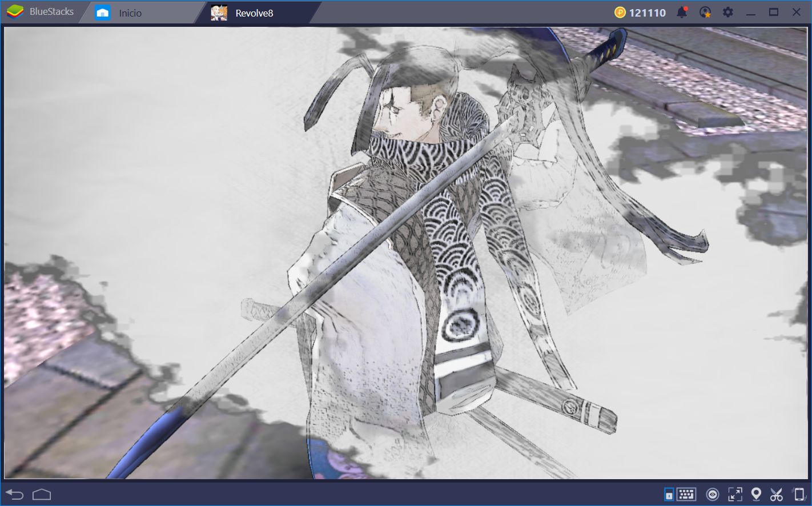Toggle the eye visibility of on-screen controls
This screenshot has height=506, width=812.
pos(712,494)
